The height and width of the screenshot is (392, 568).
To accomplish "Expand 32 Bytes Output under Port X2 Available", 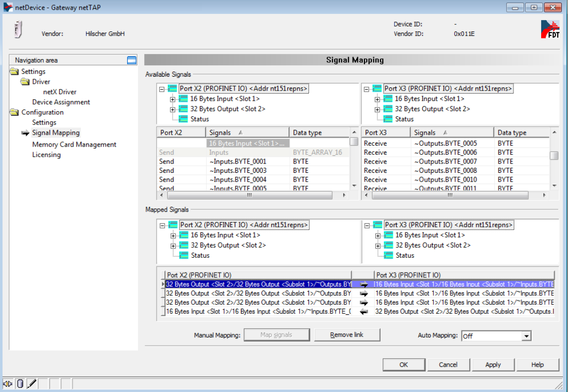I will tap(173, 109).
